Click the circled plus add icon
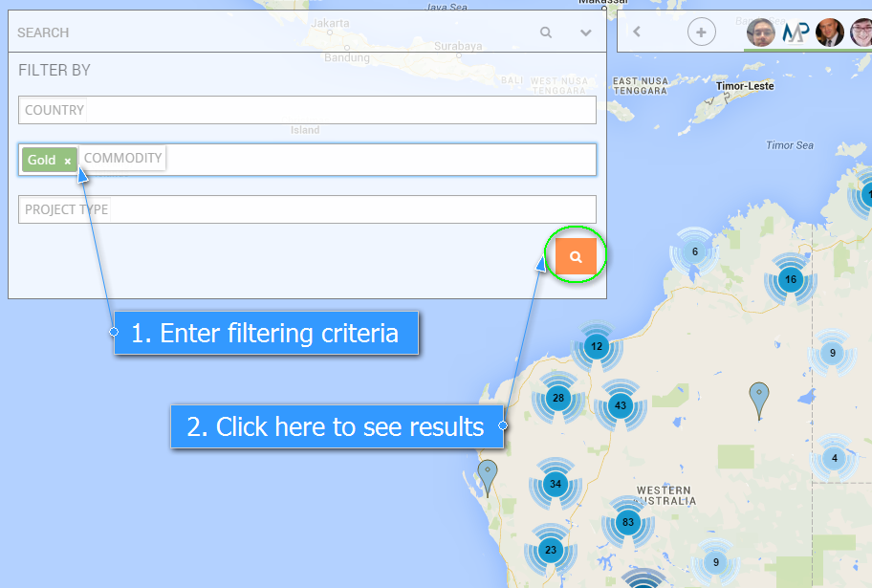Screen dimensions: 872x588 [x=701, y=33]
